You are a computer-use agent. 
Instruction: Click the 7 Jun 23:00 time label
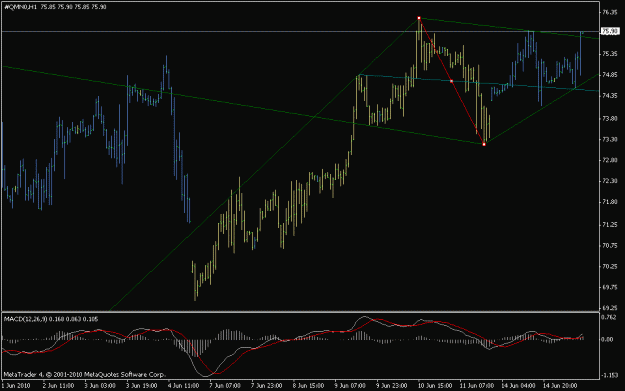267,386
